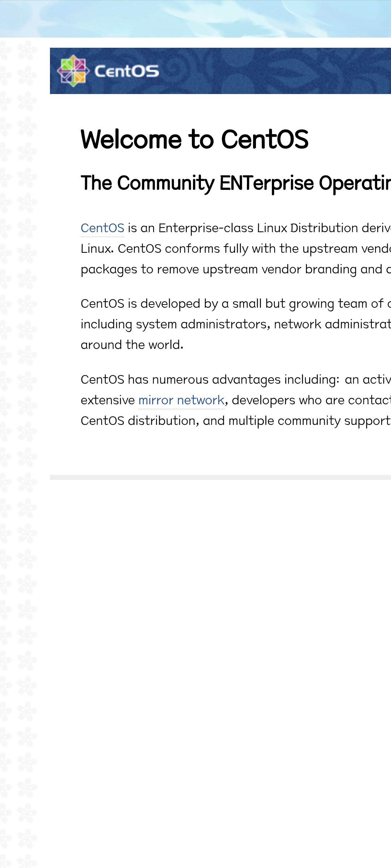Click the light blue sky strip at top
Screen dimensions: 391x868
coord(195,19)
